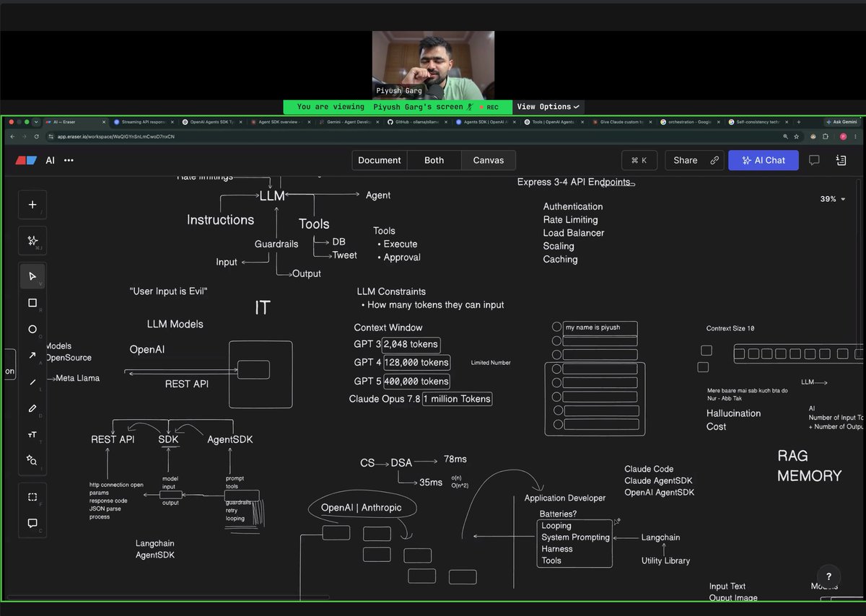Click the browser zoom magnifier icon
The image size is (866, 616).
pos(784,136)
